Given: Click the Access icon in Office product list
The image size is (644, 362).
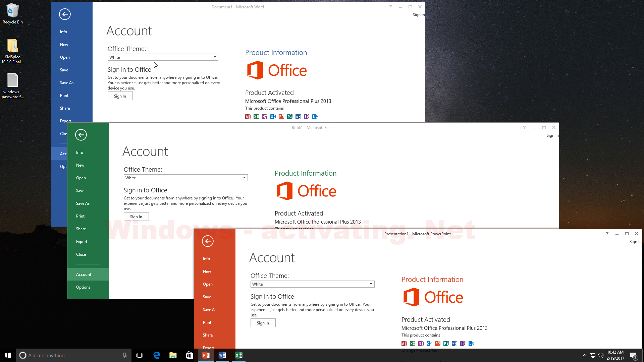Looking at the screenshot, I should [x=248, y=117].
